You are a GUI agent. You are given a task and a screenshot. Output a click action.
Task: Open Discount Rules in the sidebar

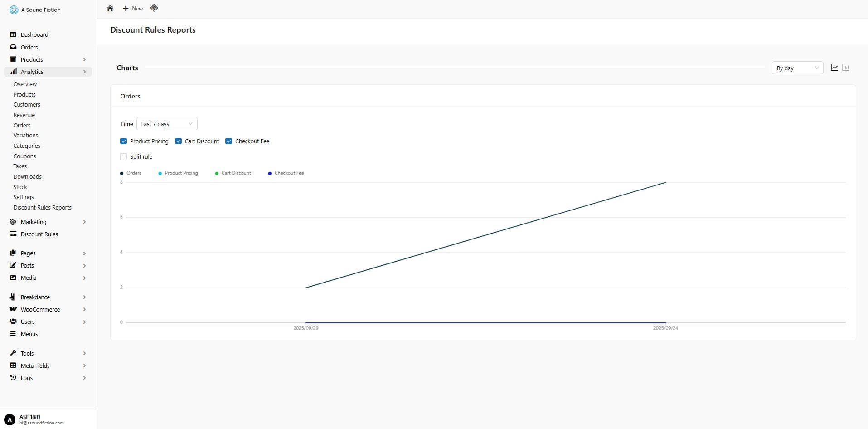point(39,234)
